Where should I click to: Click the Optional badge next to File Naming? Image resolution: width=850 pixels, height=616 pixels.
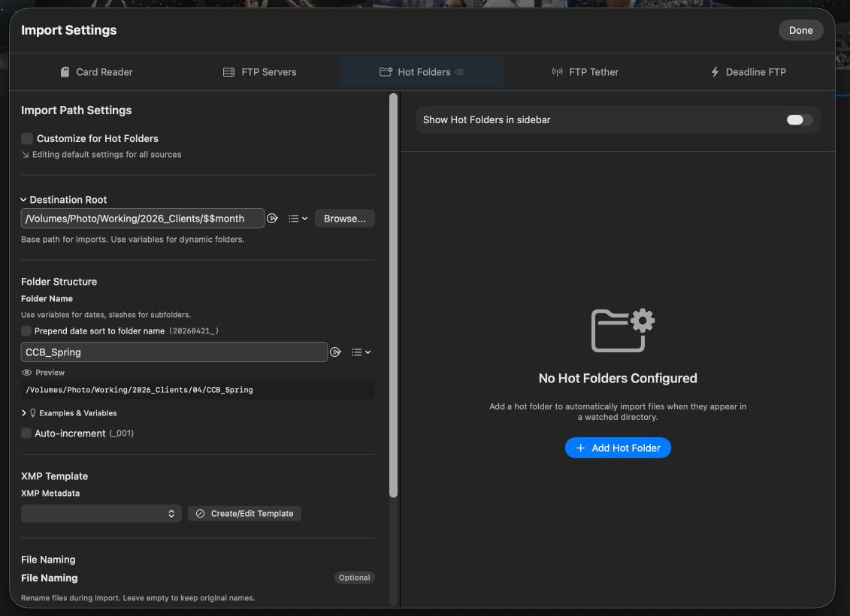[x=355, y=578]
